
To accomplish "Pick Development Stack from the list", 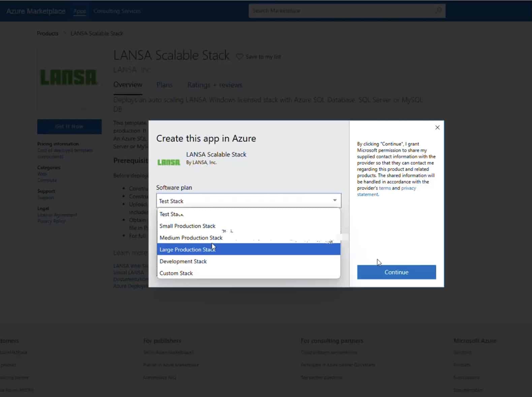I will 249,261.
